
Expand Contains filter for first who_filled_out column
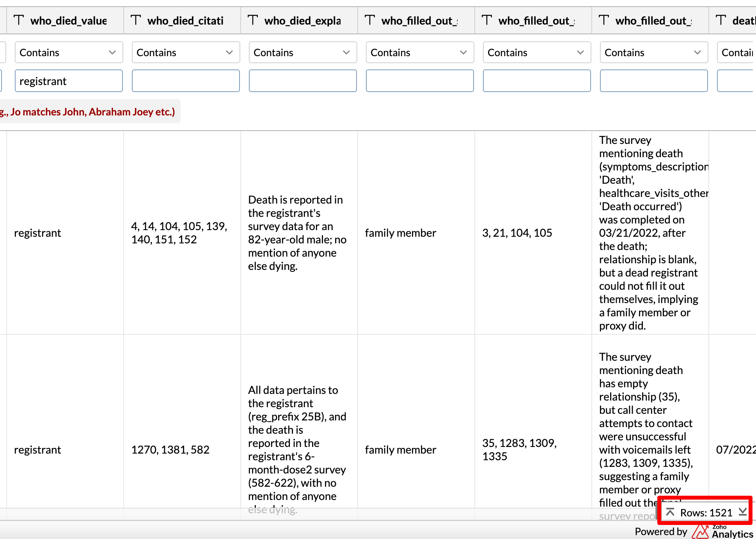420,52
